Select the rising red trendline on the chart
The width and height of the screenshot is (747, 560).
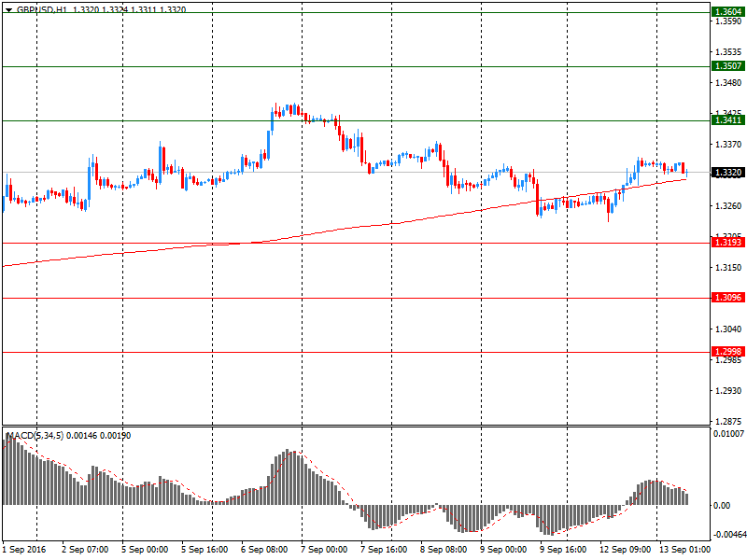pos(345,229)
